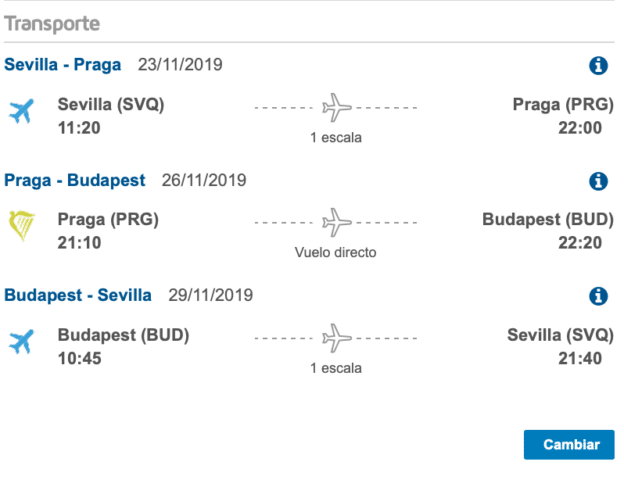624x494 pixels.
Task: Click blue airplane icon beside Budapest (BUD)
Action: [x=20, y=342]
